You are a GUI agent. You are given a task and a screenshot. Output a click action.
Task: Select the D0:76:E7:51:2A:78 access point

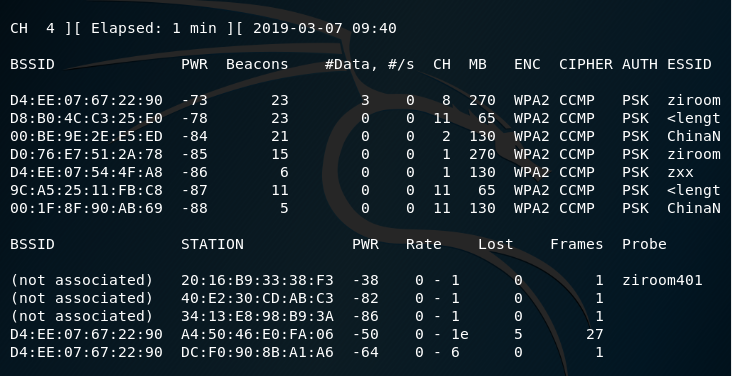(x=86, y=155)
